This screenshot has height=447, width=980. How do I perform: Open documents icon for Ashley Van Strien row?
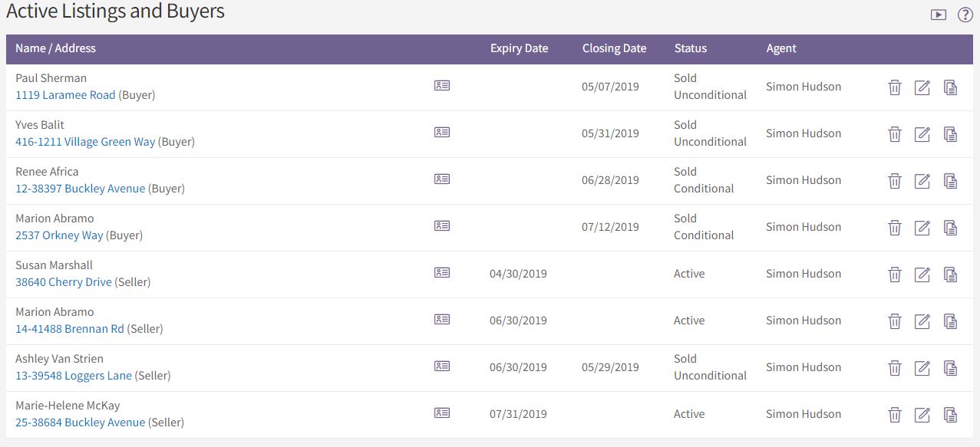[951, 368]
